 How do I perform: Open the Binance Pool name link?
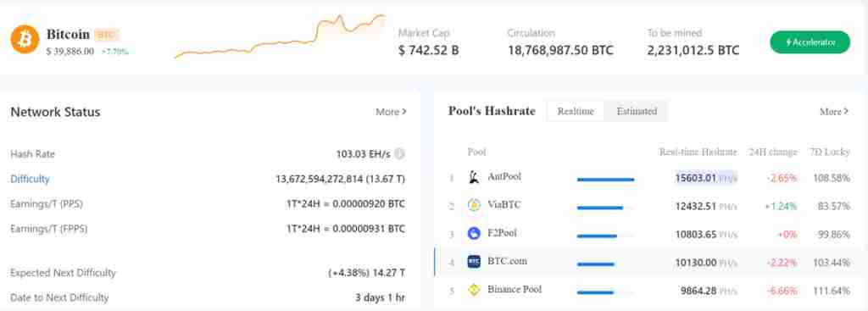(x=515, y=289)
